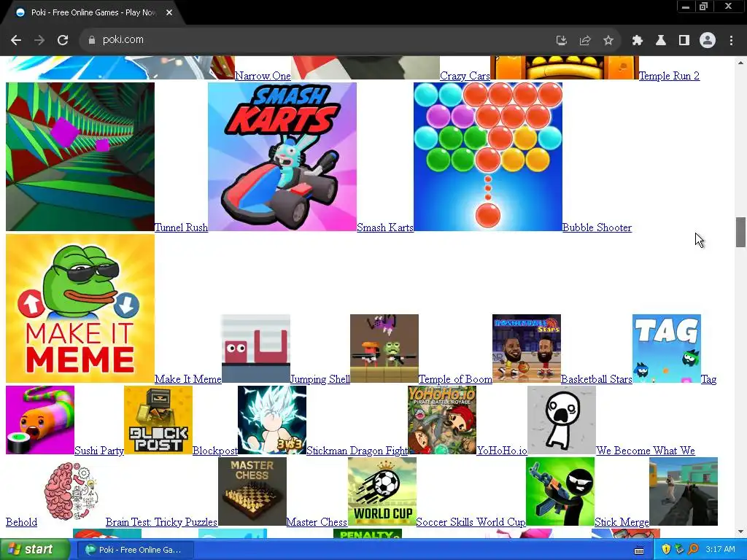Open the Tunnel Rush game thumbnail
Screen dimensions: 747x560
(80, 157)
